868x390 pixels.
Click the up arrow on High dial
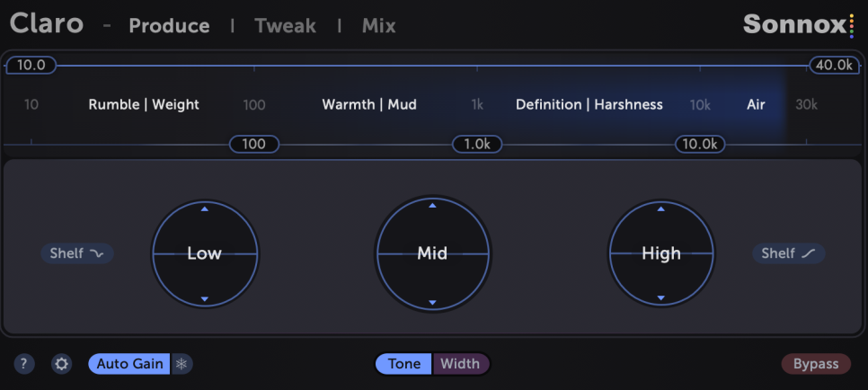coord(660,208)
